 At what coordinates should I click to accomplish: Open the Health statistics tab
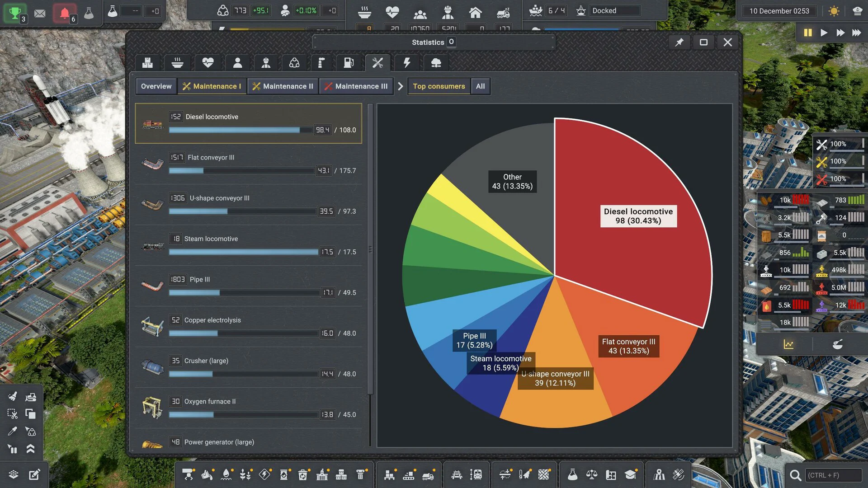tap(208, 63)
